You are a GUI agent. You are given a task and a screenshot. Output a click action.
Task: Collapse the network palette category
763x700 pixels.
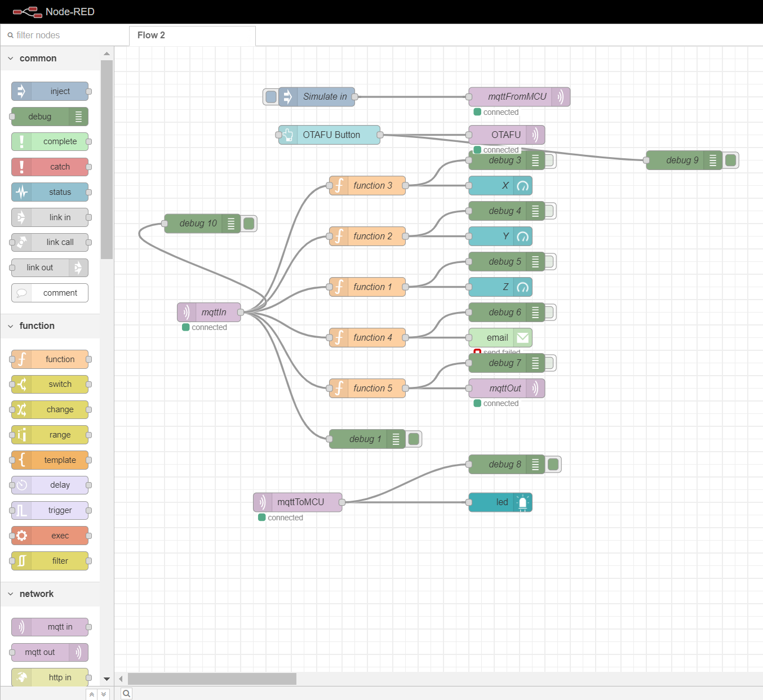[50, 594]
